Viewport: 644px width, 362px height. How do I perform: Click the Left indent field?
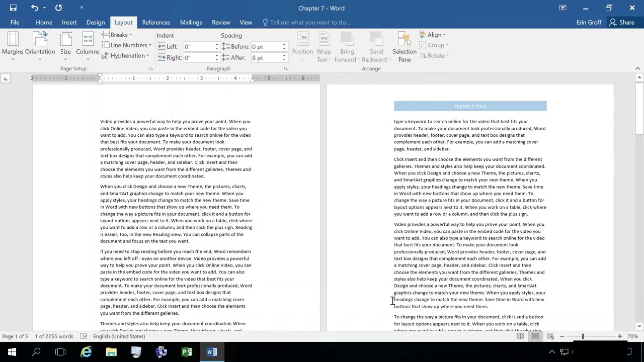[200, 47]
